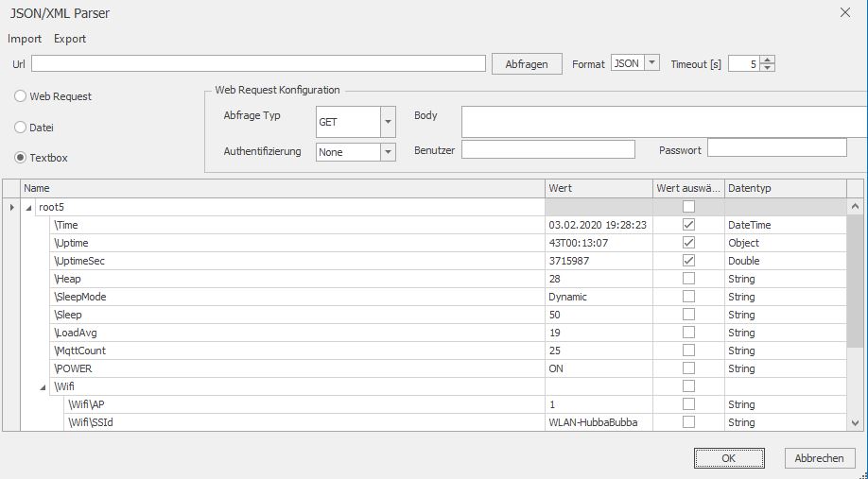The width and height of the screenshot is (868, 479).
Task: Decrease the Timeout value with down arrow
Action: (767, 67)
